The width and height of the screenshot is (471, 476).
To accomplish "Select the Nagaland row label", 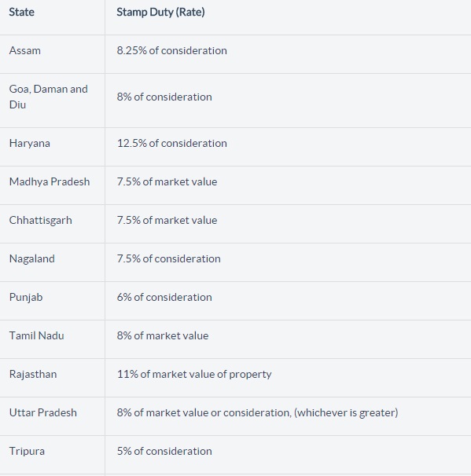I will [x=32, y=258].
